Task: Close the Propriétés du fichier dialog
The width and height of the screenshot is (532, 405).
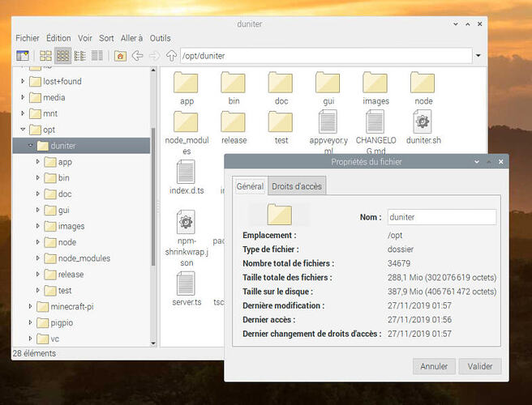Action: (501, 162)
